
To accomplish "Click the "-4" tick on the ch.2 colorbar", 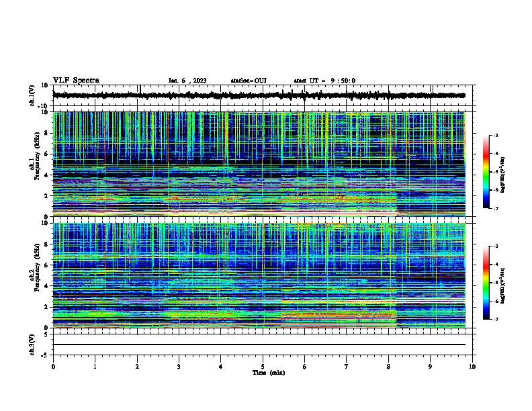I will click(495, 265).
